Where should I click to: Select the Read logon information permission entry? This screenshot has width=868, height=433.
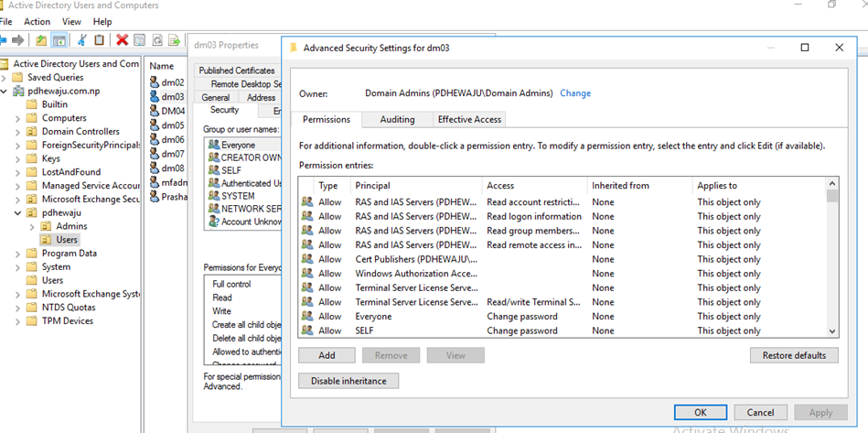point(562,216)
